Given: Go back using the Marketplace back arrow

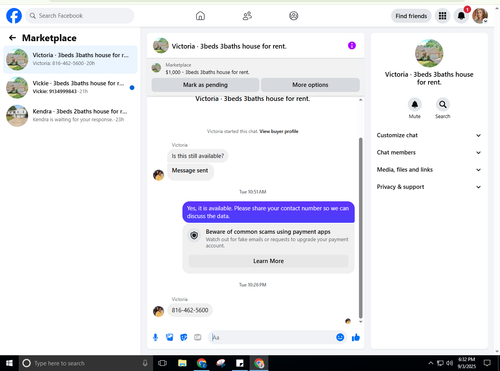Looking at the screenshot, I should tap(12, 38).
